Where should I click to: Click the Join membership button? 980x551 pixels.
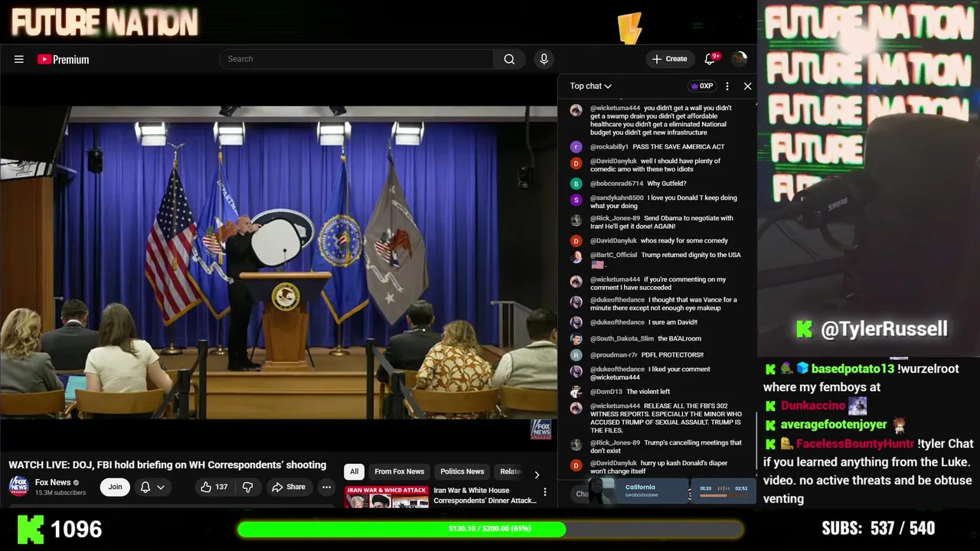pos(115,487)
